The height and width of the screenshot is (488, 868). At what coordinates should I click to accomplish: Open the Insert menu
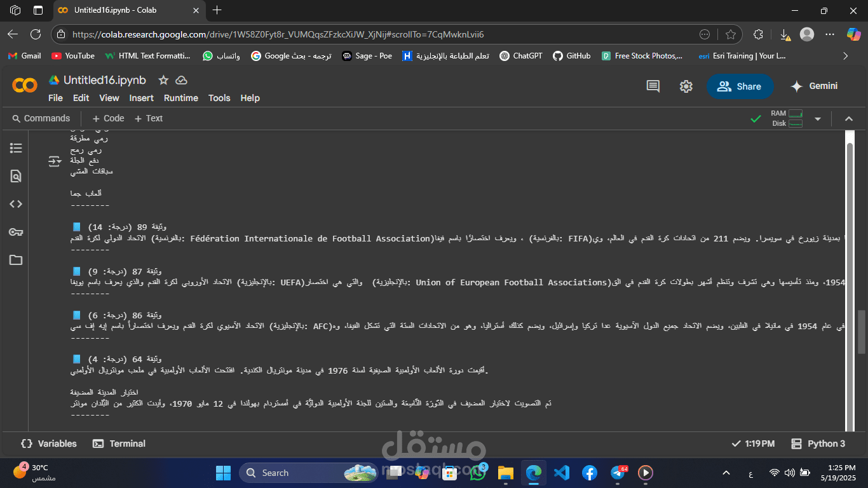tap(141, 98)
